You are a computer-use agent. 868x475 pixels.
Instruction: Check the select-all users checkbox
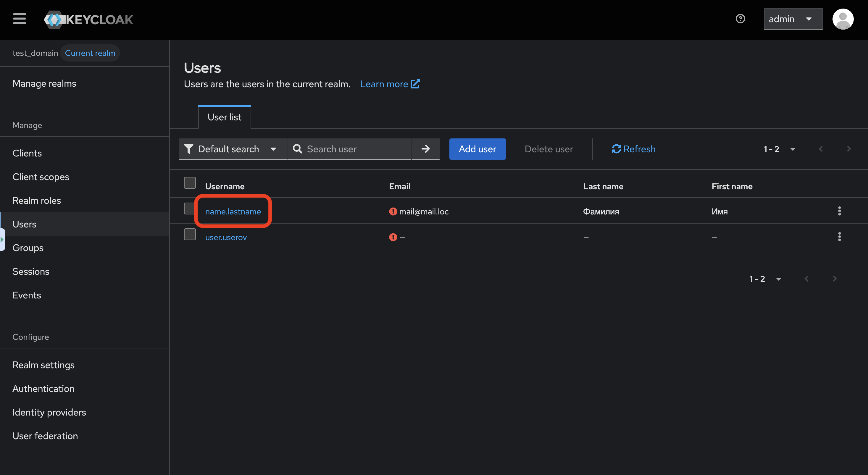click(190, 183)
